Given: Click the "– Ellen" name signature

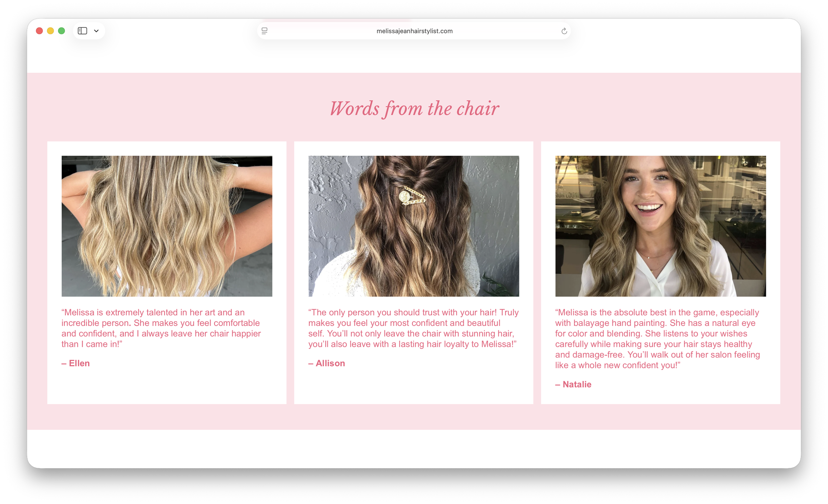Looking at the screenshot, I should click(x=76, y=363).
